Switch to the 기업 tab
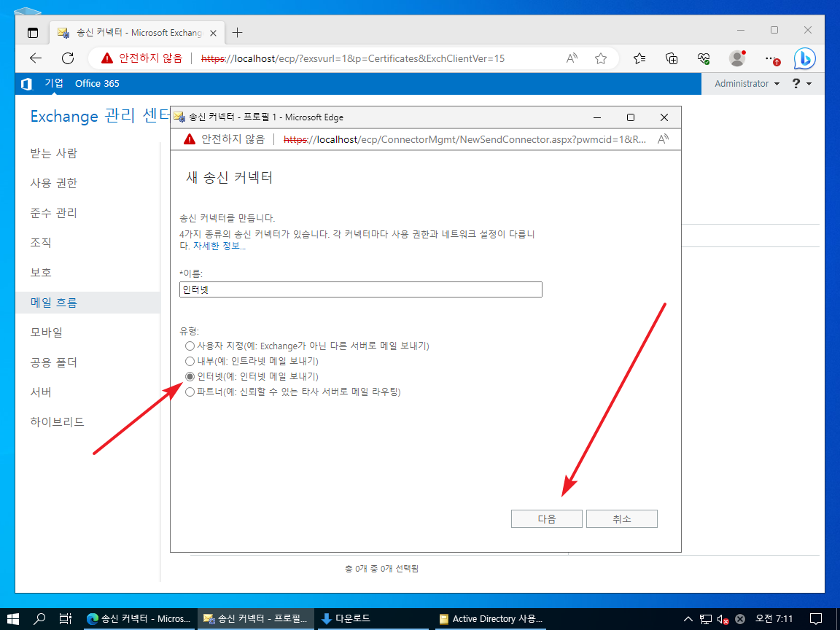This screenshot has height=630, width=840. pyautogui.click(x=54, y=83)
